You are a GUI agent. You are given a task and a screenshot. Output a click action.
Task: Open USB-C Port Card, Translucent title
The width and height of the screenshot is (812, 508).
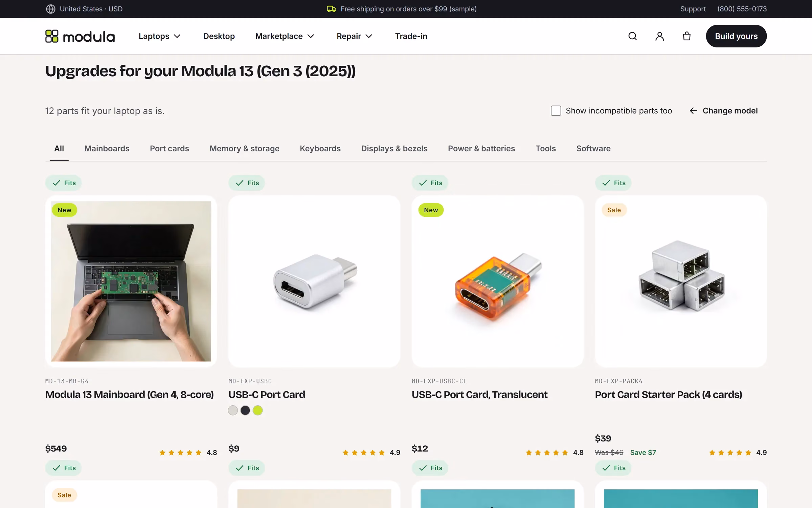tap(479, 395)
